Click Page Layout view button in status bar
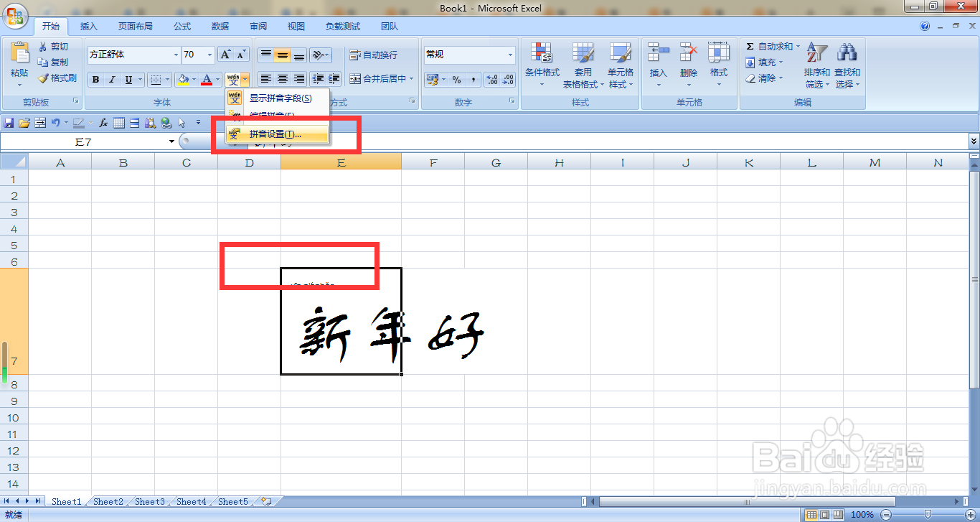Image resolution: width=980 pixels, height=522 pixels. (824, 514)
